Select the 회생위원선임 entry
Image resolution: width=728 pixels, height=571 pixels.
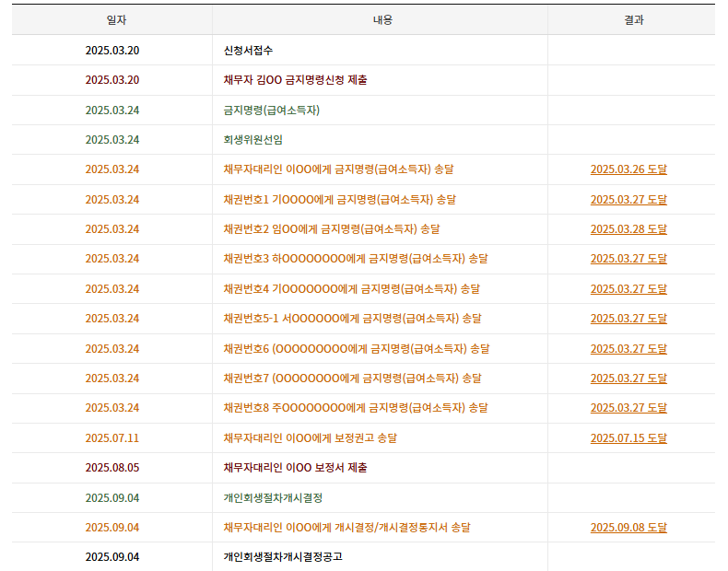tap(253, 140)
